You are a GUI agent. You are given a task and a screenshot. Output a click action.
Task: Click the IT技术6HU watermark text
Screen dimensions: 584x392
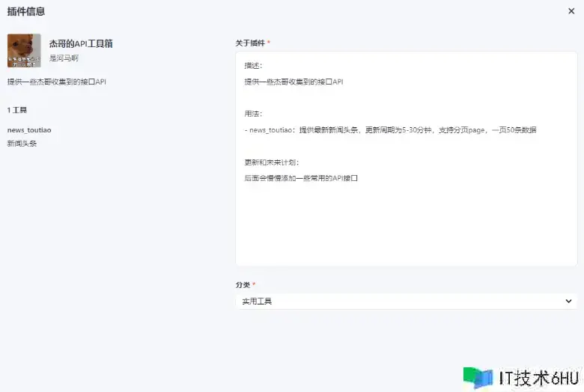(538, 378)
